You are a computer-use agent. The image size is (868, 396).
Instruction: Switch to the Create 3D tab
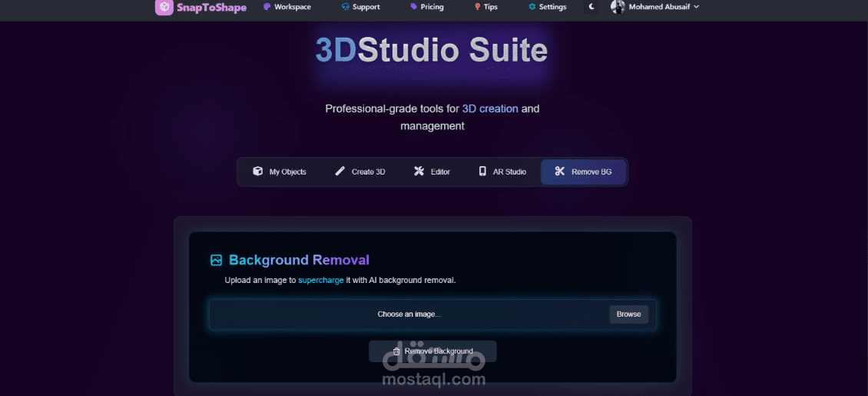click(359, 171)
